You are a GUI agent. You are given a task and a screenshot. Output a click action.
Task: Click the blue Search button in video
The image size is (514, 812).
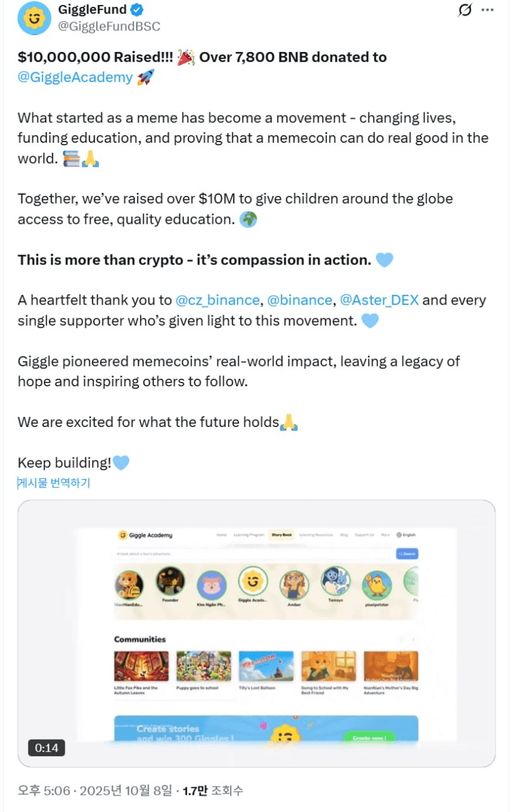pyautogui.click(x=407, y=554)
